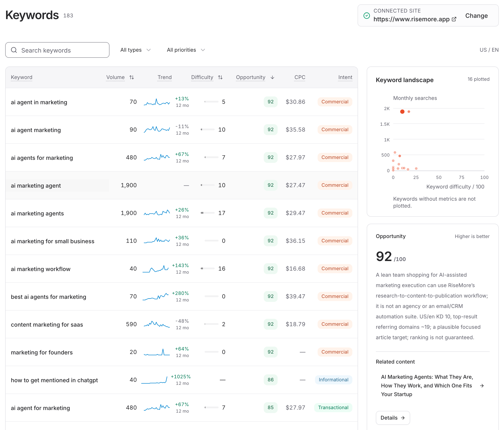Click the green connected-site check icon
The image size is (504, 430).
click(366, 16)
